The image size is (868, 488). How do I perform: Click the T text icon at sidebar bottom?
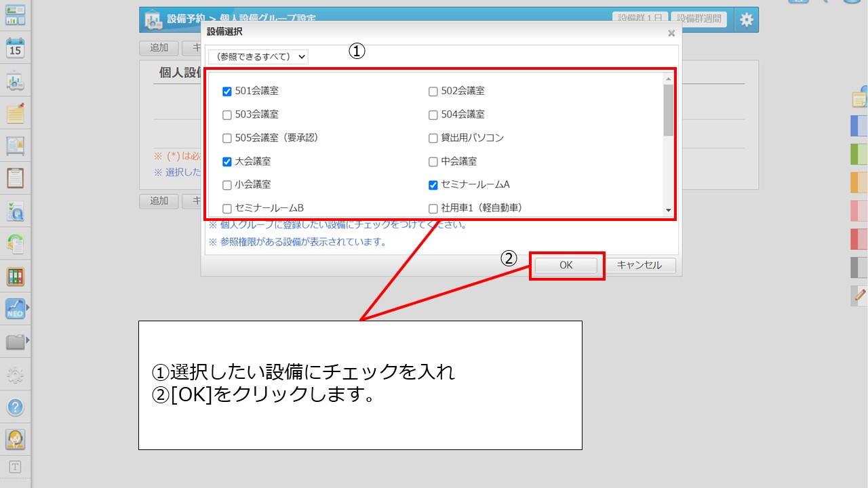15,467
